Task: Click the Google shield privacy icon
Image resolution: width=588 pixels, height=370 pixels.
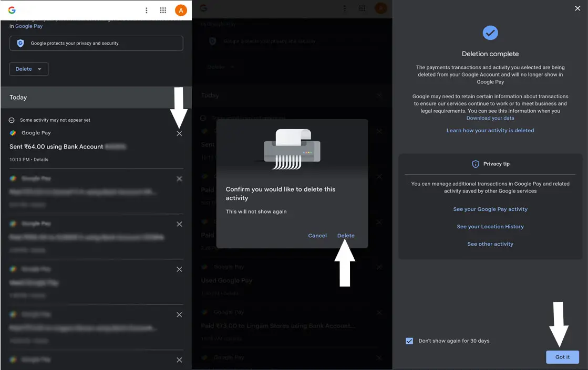Action: [x=20, y=44]
